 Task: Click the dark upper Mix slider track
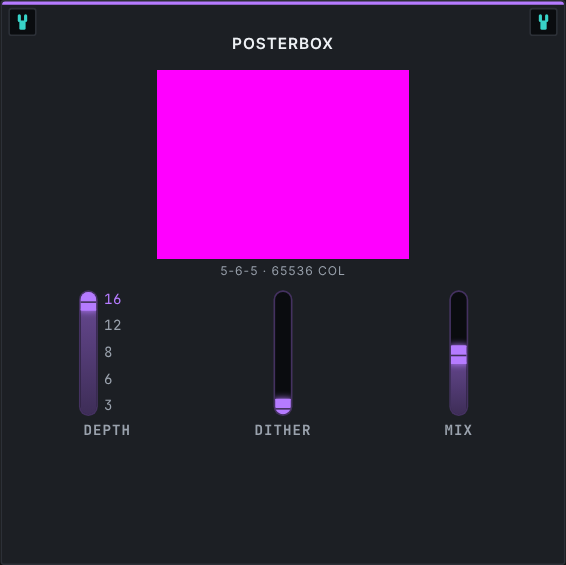458,318
